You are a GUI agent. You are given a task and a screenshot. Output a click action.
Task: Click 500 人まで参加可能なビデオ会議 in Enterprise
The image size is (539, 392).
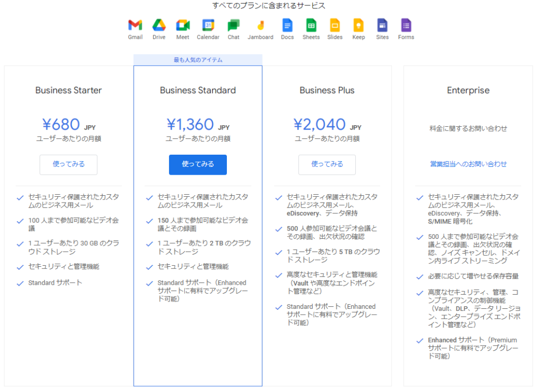(x=474, y=248)
